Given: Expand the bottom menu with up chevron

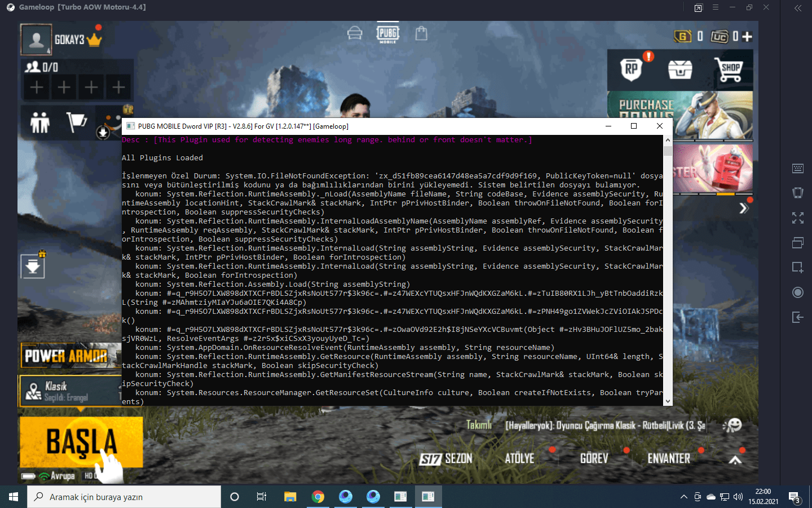Looking at the screenshot, I should 735,459.
